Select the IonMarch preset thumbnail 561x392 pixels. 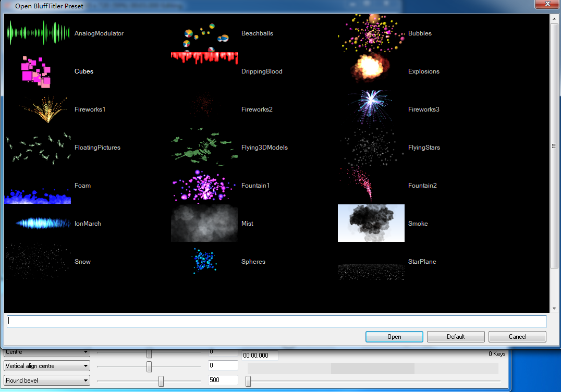coord(38,223)
